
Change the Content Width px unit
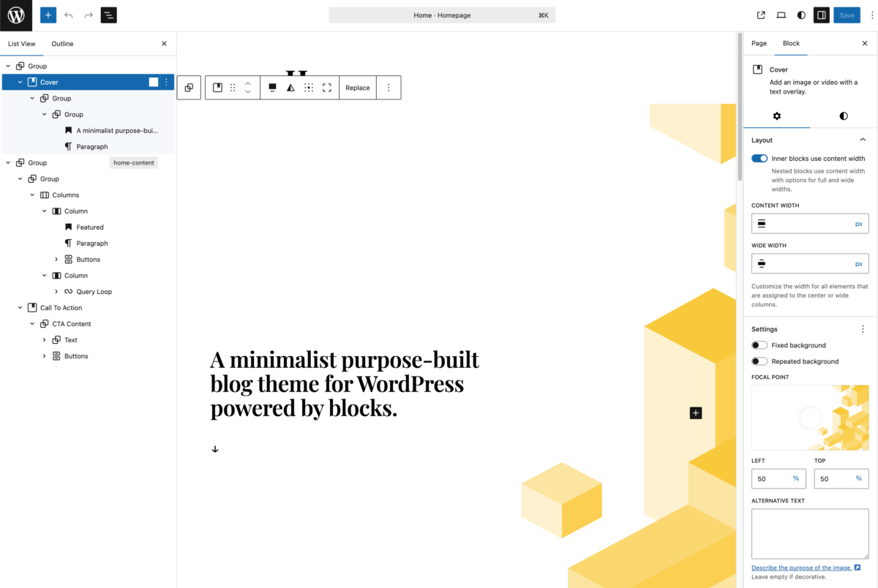pos(859,224)
